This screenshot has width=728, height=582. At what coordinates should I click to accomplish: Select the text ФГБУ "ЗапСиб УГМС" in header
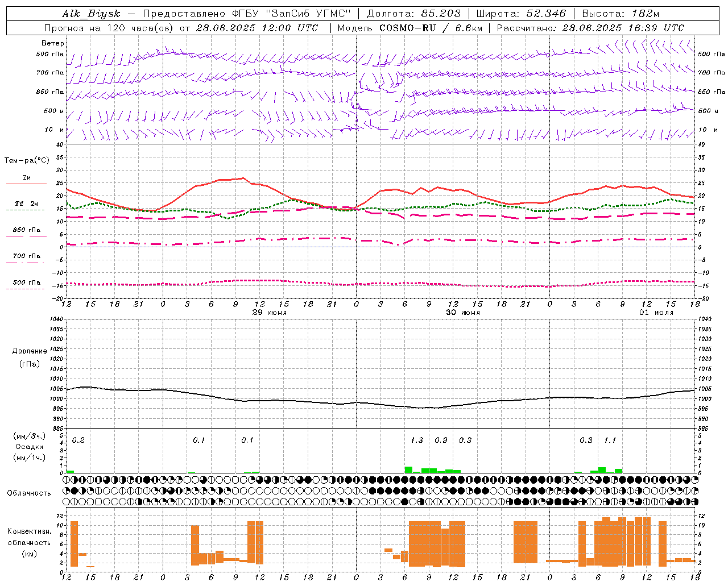(291, 14)
